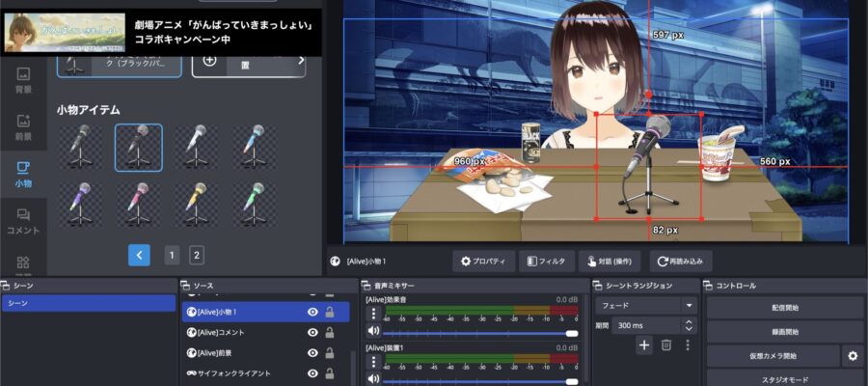Click the plus icon to add transition
The image size is (868, 386).
pyautogui.click(x=644, y=345)
